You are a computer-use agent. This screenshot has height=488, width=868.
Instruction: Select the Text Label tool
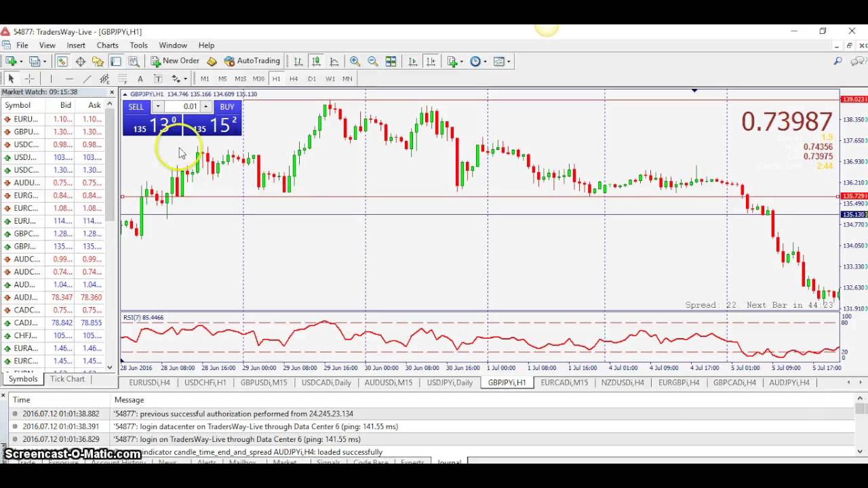[x=158, y=79]
